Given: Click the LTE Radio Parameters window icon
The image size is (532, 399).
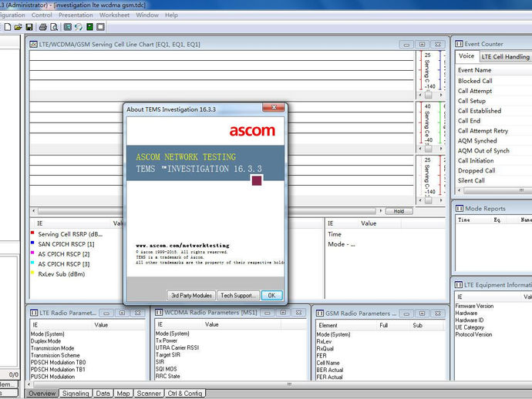Looking at the screenshot, I should [x=34, y=313].
